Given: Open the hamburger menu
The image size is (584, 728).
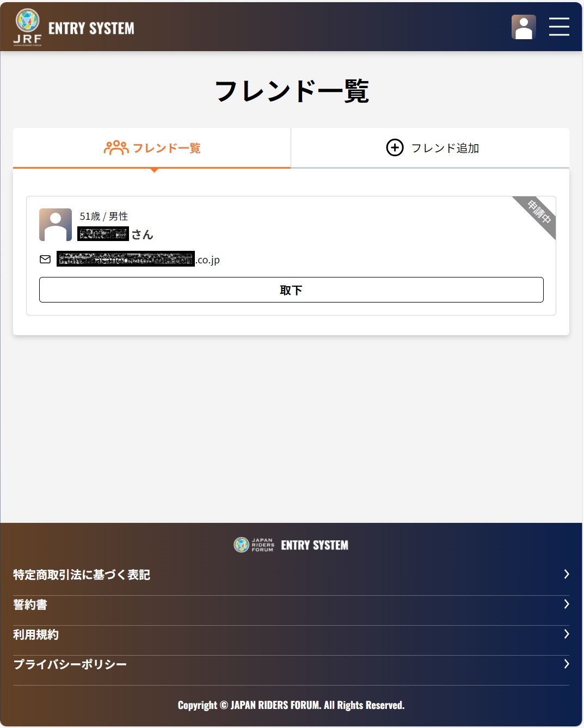Looking at the screenshot, I should [x=559, y=27].
